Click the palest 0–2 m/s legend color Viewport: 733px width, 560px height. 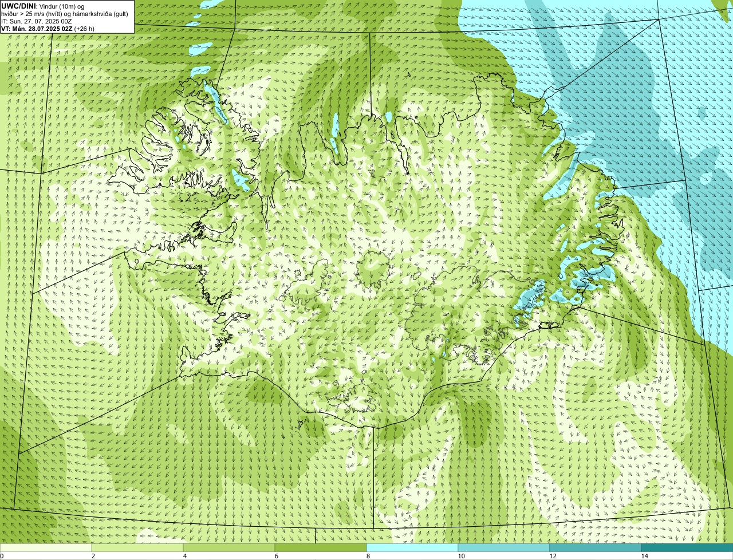tap(46, 547)
